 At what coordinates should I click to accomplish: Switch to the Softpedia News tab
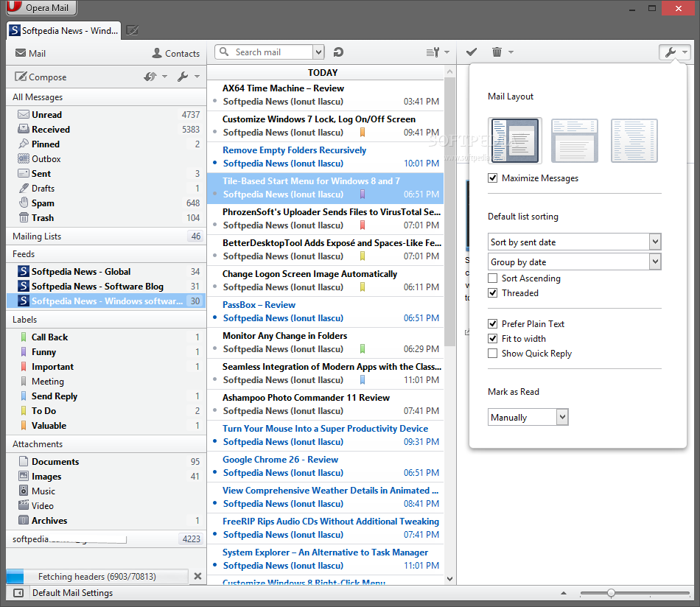click(64, 31)
